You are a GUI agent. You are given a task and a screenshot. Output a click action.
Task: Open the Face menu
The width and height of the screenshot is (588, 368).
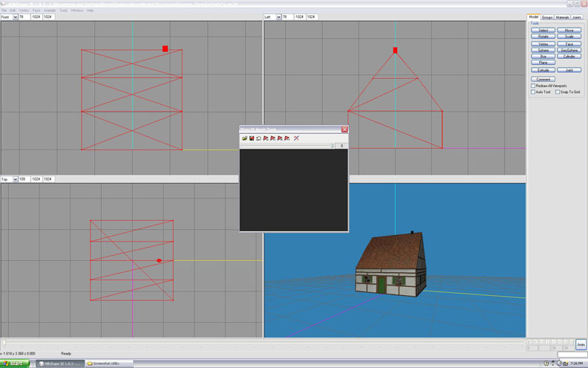click(36, 10)
